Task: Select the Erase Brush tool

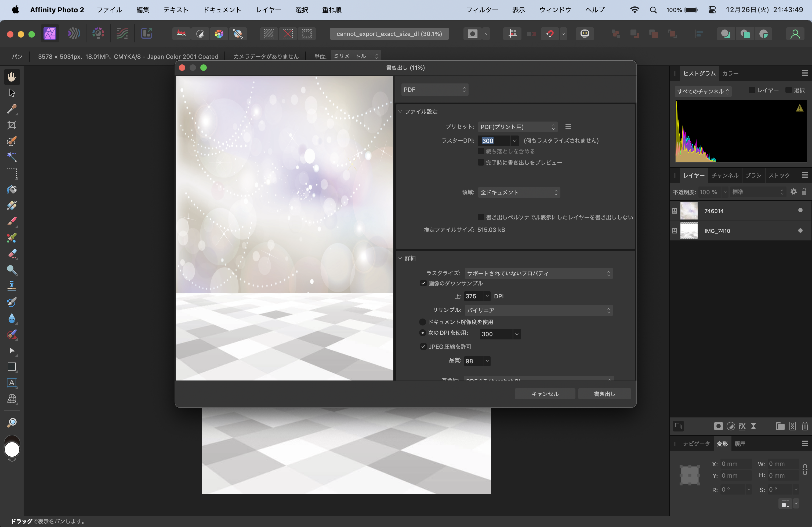Action: (12, 254)
